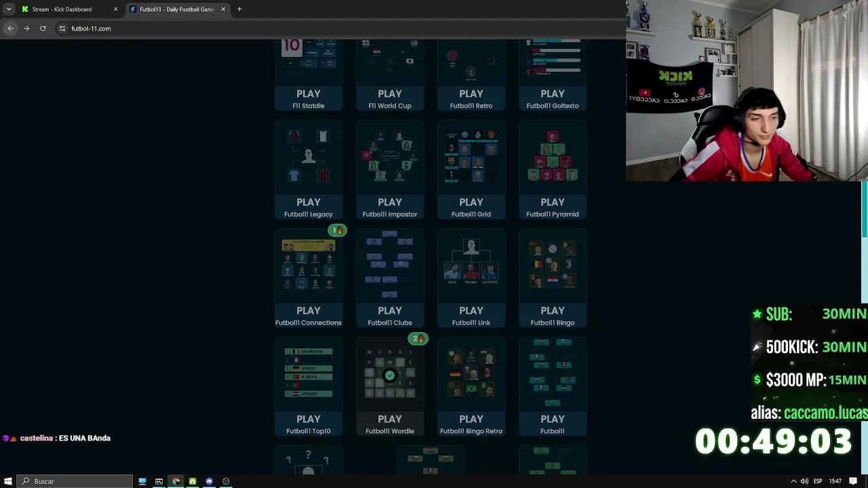Click the Futbol11 Top10 PLAY label
The width and height of the screenshot is (868, 488).
[309, 420]
